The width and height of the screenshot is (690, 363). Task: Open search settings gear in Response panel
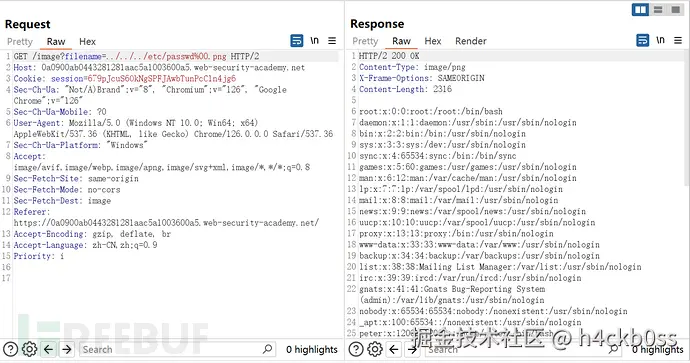point(375,349)
